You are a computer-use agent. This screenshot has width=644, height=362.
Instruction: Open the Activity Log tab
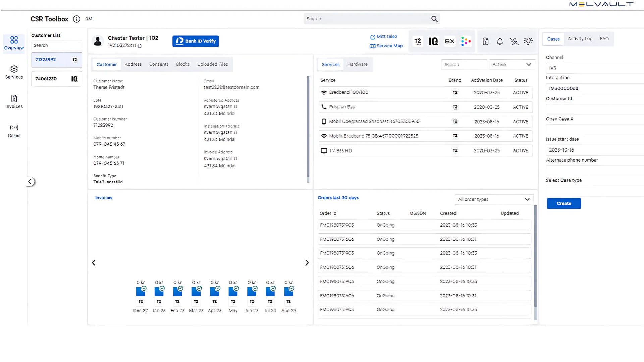click(x=580, y=39)
